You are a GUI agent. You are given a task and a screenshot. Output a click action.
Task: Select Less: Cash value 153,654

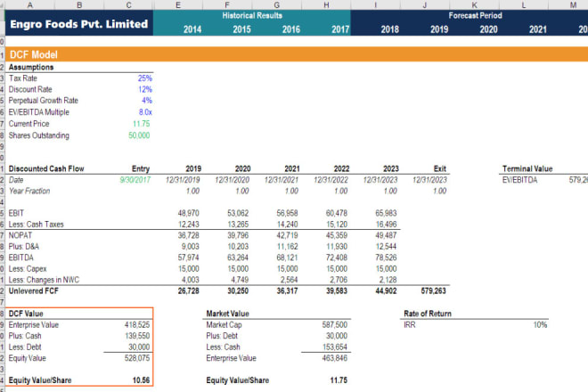(x=334, y=347)
